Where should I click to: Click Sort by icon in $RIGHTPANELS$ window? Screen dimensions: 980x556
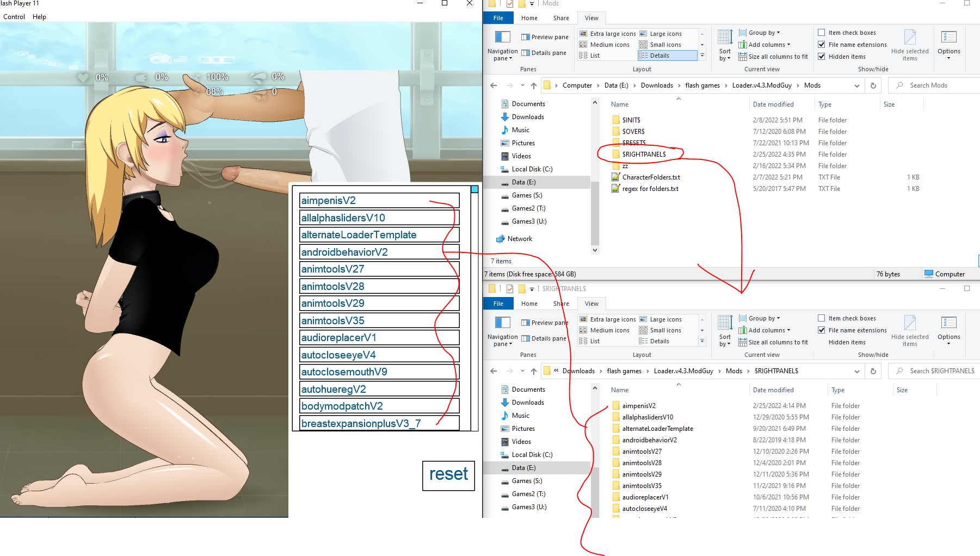[725, 330]
